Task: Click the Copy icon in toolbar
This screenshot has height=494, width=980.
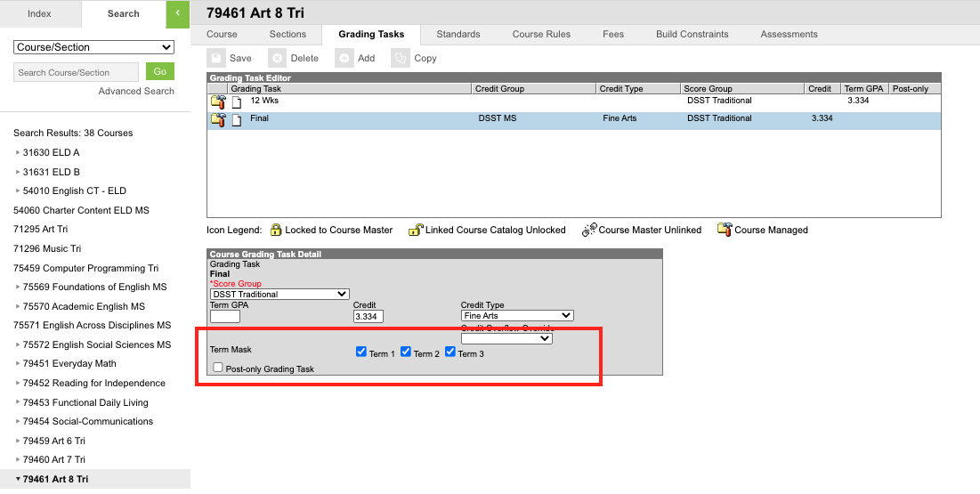Action: 400,58
